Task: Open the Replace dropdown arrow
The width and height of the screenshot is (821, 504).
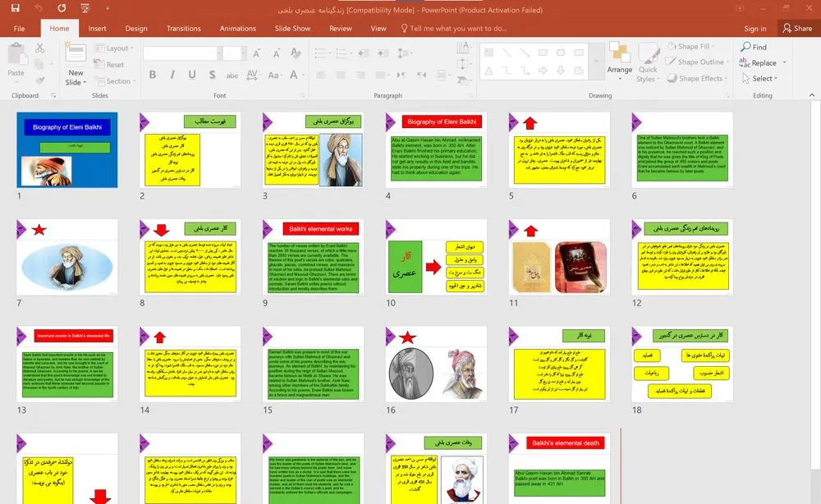Action: (x=784, y=63)
